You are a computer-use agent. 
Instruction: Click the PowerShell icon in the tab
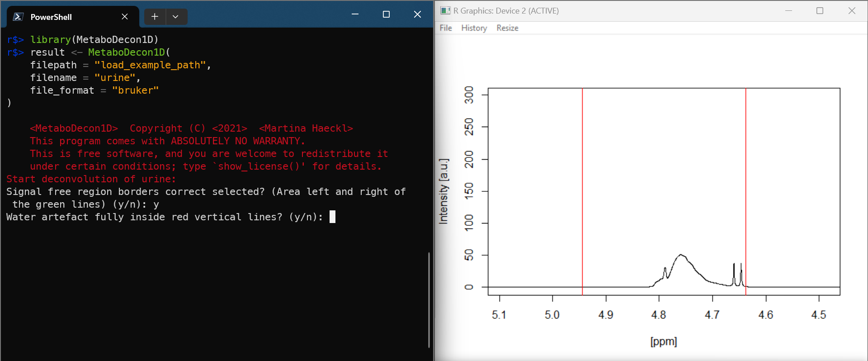[x=18, y=17]
